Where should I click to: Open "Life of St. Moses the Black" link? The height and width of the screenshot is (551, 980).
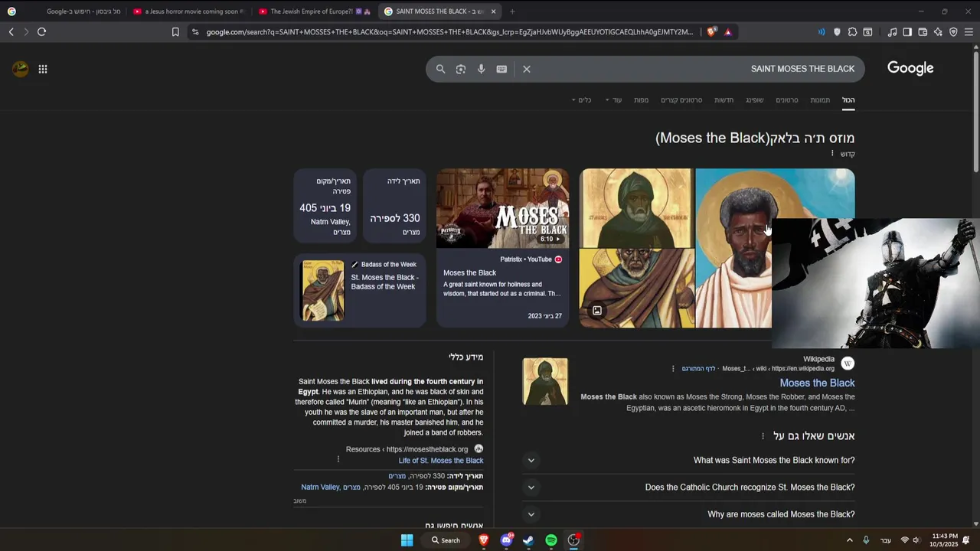click(441, 461)
